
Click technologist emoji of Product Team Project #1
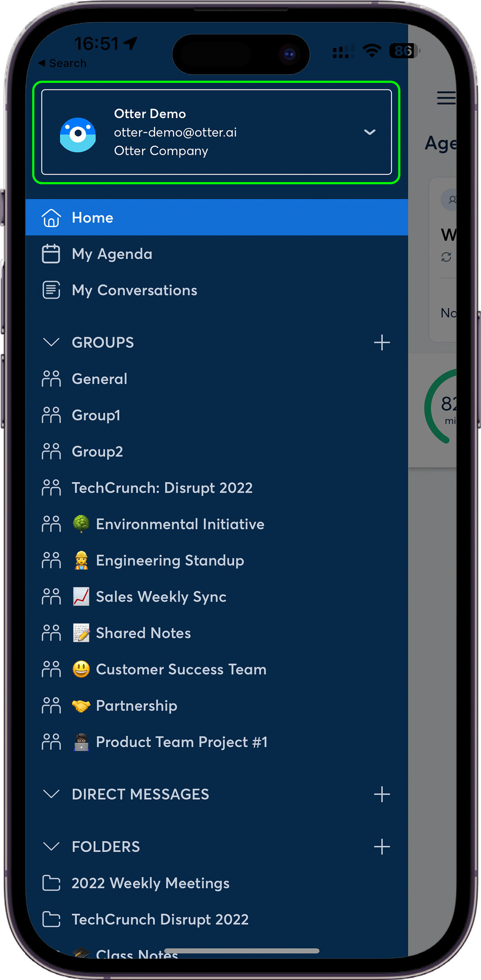pos(81,742)
